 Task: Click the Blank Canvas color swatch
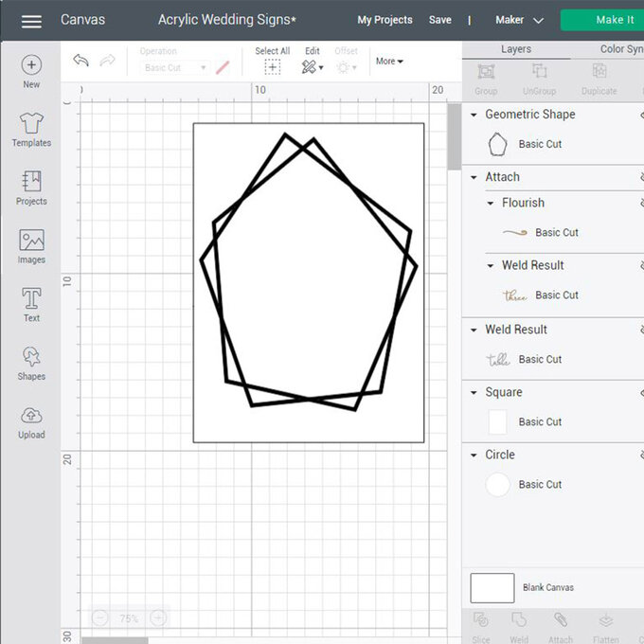[x=492, y=588]
